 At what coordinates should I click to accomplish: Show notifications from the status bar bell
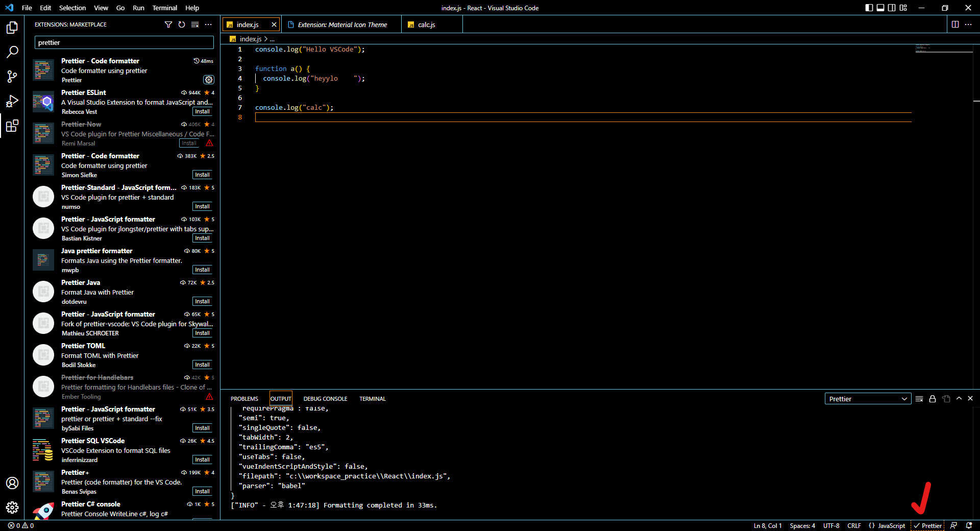tap(969, 525)
